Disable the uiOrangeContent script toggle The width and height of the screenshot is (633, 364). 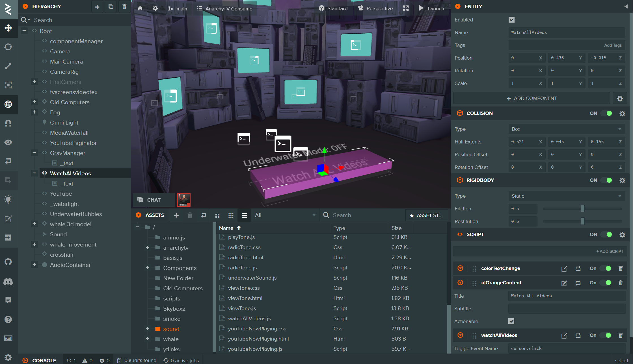click(x=606, y=283)
